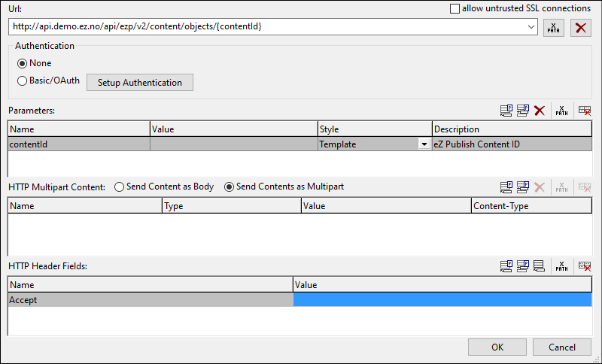The height and width of the screenshot is (364, 602).
Task: Choose Send Content as Body option
Action: point(119,187)
